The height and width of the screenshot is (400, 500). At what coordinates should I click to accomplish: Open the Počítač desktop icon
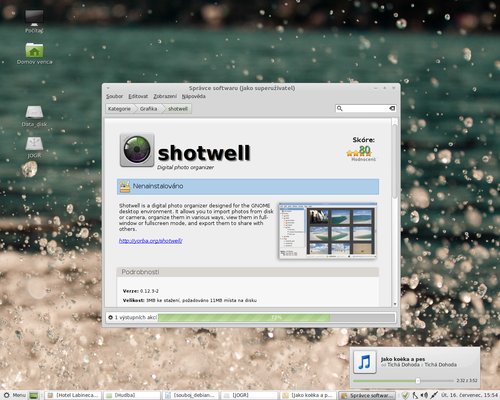click(x=34, y=21)
